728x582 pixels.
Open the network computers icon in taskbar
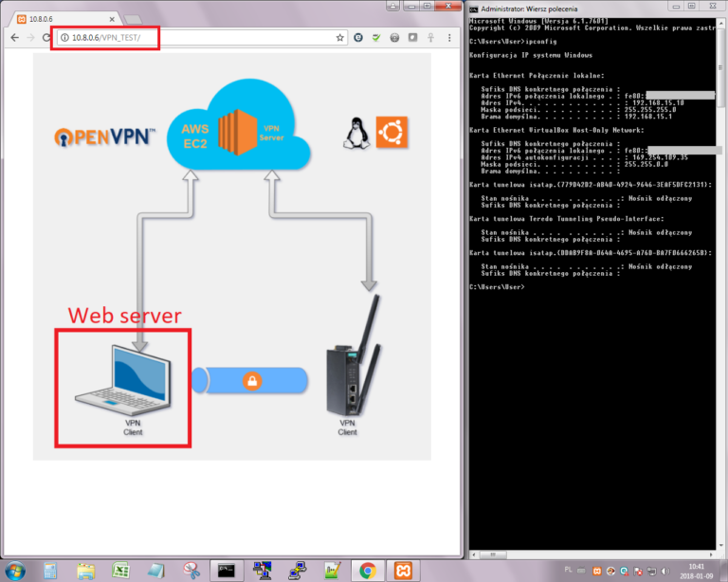pos(262,571)
